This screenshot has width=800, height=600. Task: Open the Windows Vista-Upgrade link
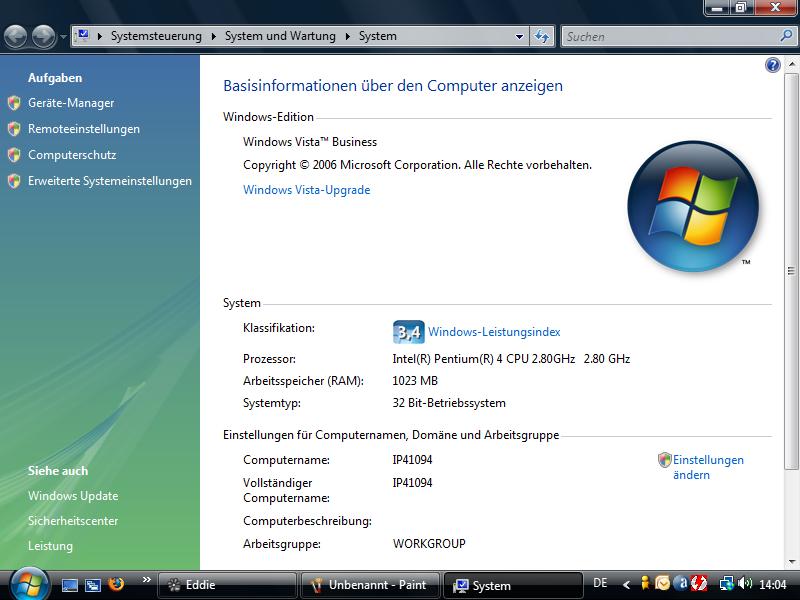tap(306, 190)
